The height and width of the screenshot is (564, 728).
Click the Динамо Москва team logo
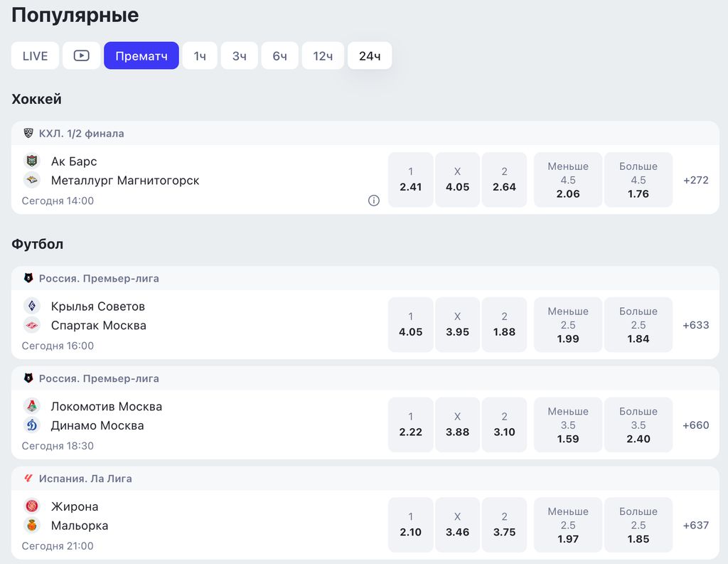click(x=32, y=425)
